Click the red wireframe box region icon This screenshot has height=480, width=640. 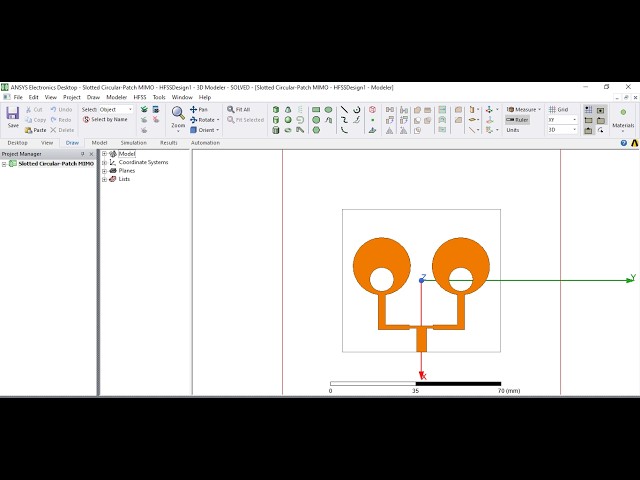(372, 109)
